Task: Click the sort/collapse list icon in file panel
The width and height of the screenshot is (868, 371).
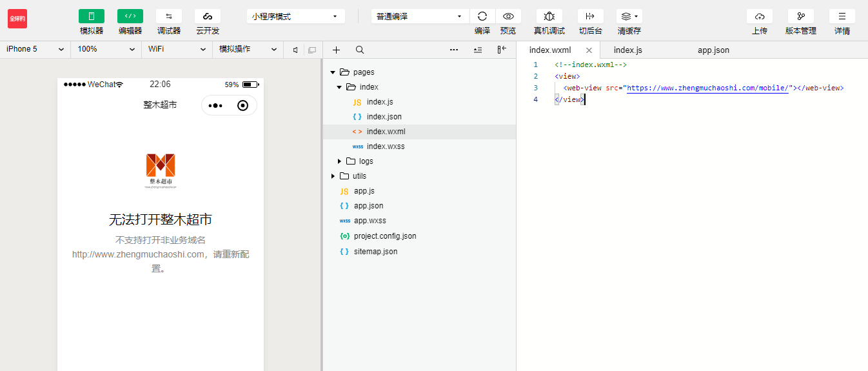Action: click(x=478, y=50)
